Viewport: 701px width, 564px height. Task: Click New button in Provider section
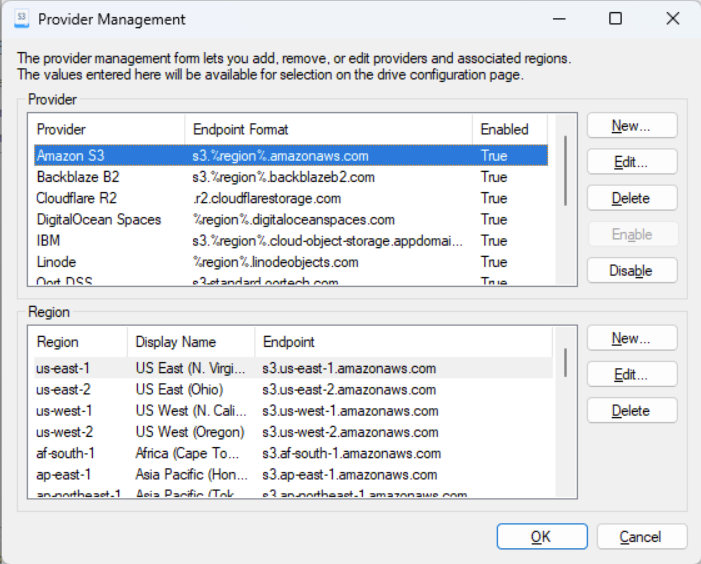coord(632,126)
